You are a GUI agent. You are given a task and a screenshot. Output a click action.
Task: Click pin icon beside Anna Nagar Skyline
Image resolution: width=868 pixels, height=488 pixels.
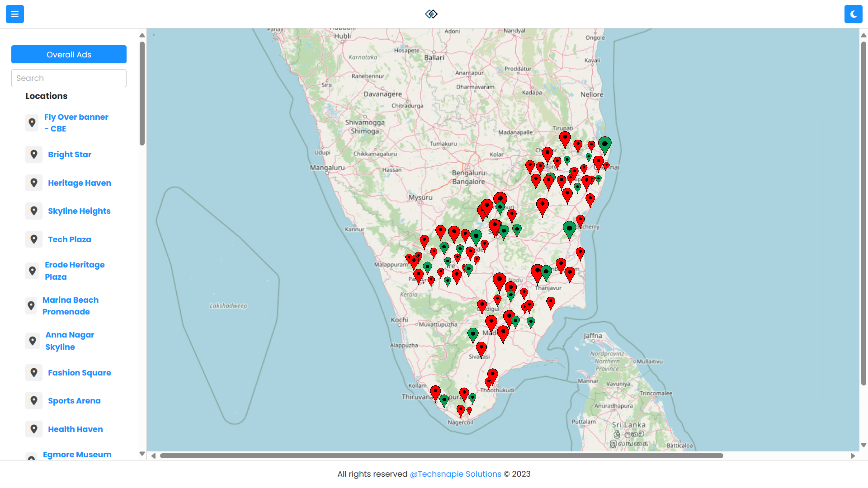[x=33, y=341]
